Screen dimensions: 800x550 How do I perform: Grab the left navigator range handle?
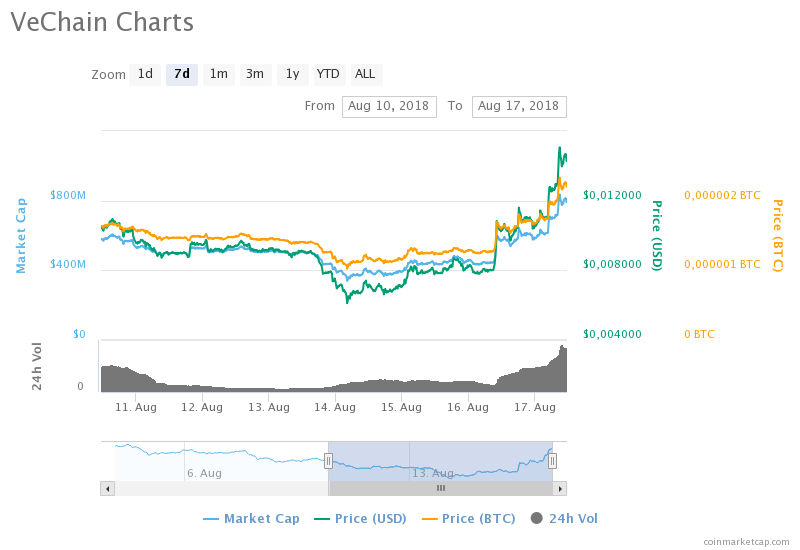tap(328, 461)
